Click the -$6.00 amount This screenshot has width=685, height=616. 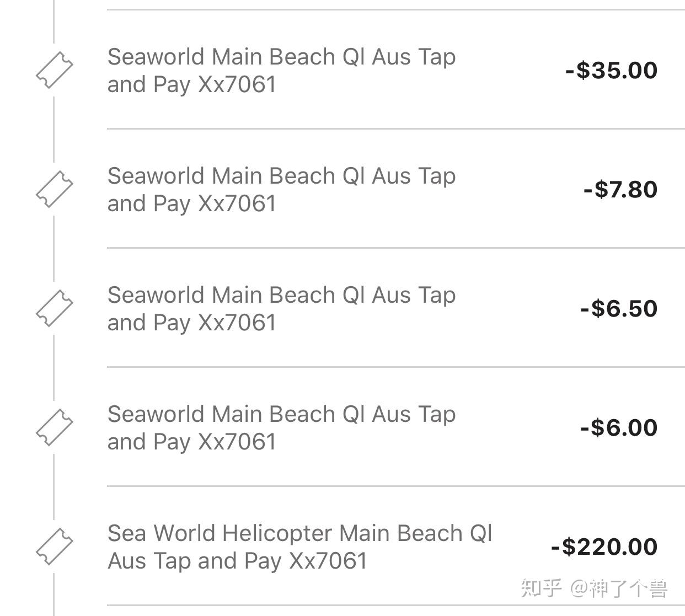618,428
